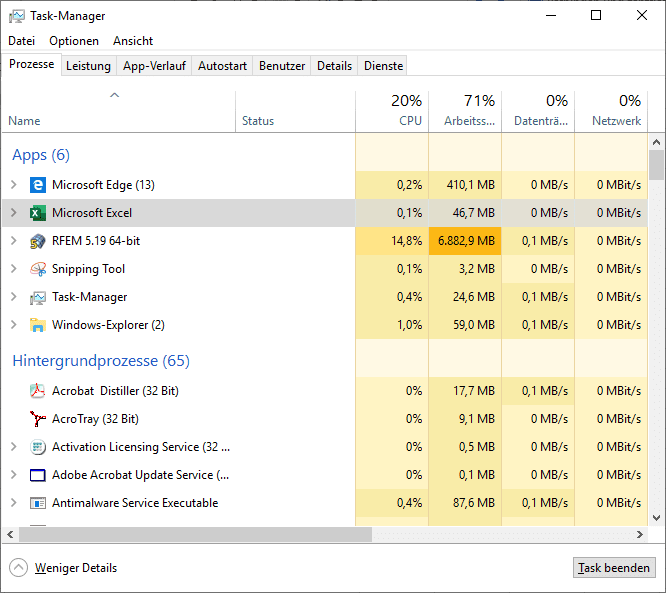Expand the RFEM 5.19 64-bit entry
The height and width of the screenshot is (593, 666).
pyautogui.click(x=13, y=241)
